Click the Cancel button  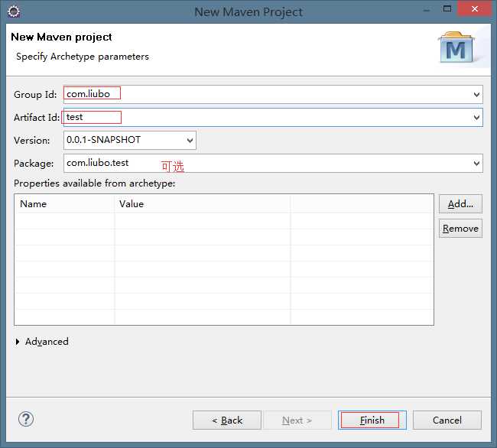447,420
